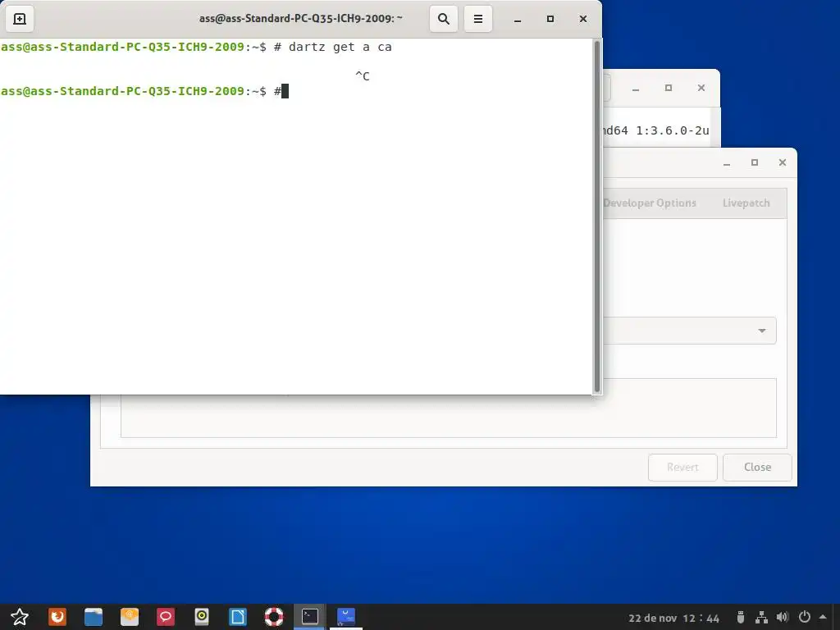840x630 pixels.
Task: Click the terminal vertical scrollbar
Action: [597, 217]
